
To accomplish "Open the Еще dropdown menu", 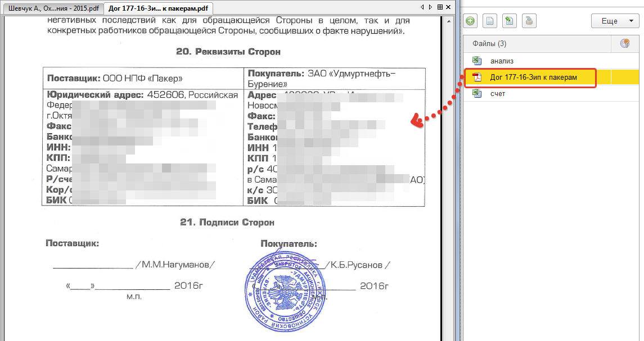I will (x=615, y=21).
